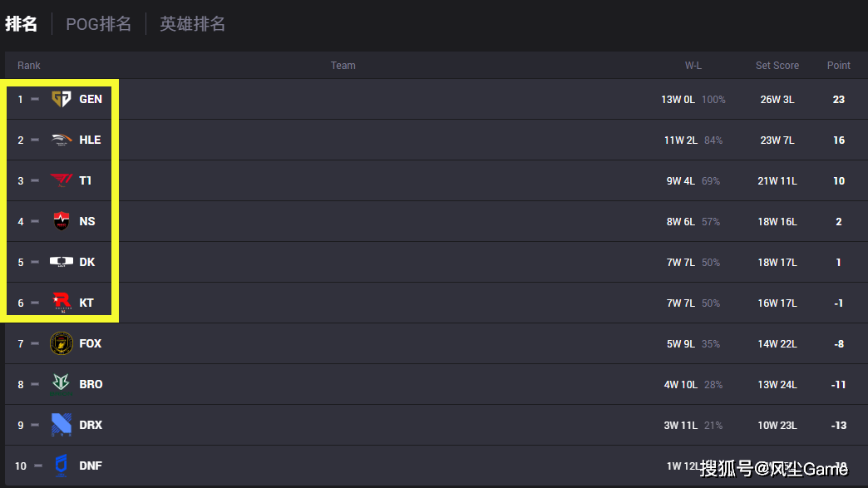Click the DNF blue logo icon
The width and height of the screenshot is (868, 488).
tap(62, 466)
